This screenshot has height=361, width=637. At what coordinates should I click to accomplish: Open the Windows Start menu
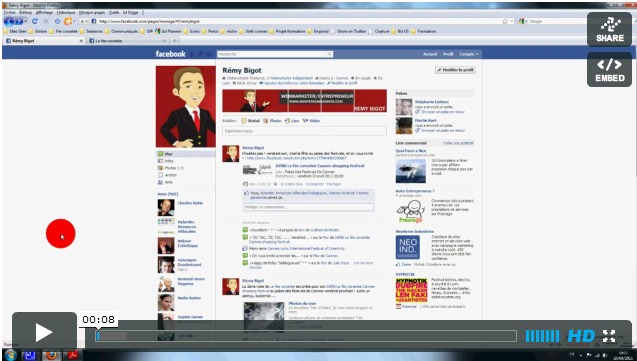10,355
